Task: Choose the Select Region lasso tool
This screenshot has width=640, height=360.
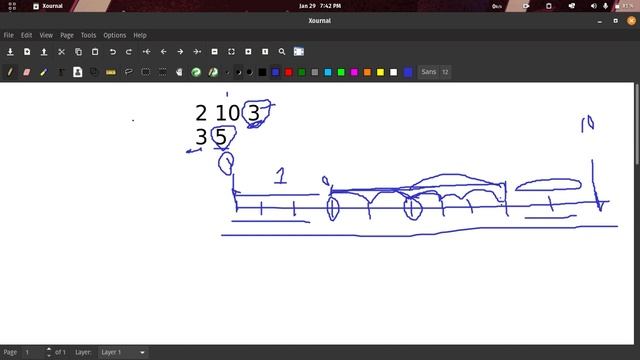Action: pyautogui.click(x=129, y=72)
